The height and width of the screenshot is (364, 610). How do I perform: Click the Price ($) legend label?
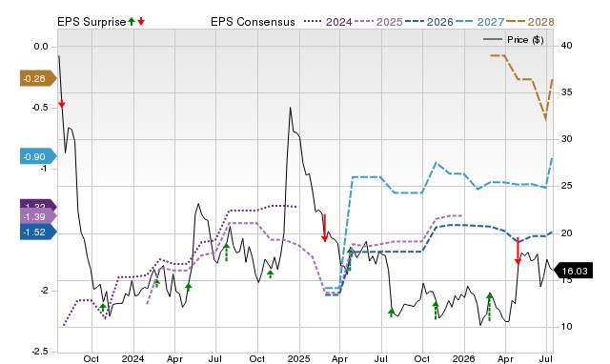525,40
